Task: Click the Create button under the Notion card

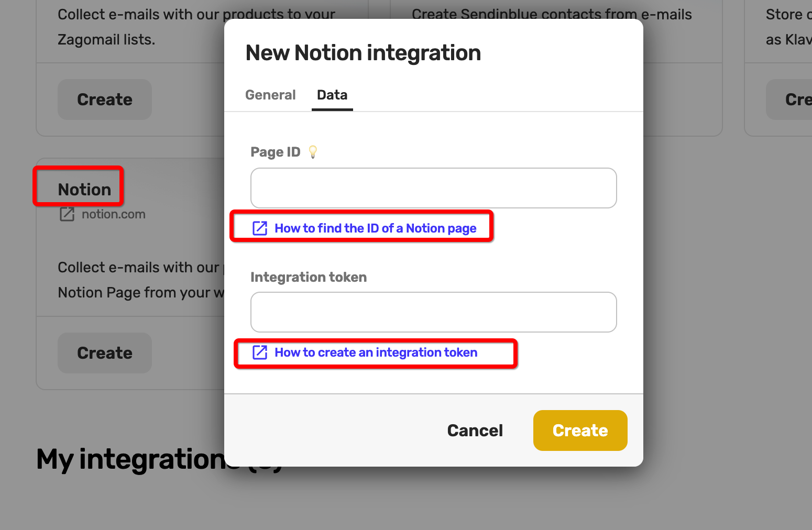Action: click(x=105, y=353)
